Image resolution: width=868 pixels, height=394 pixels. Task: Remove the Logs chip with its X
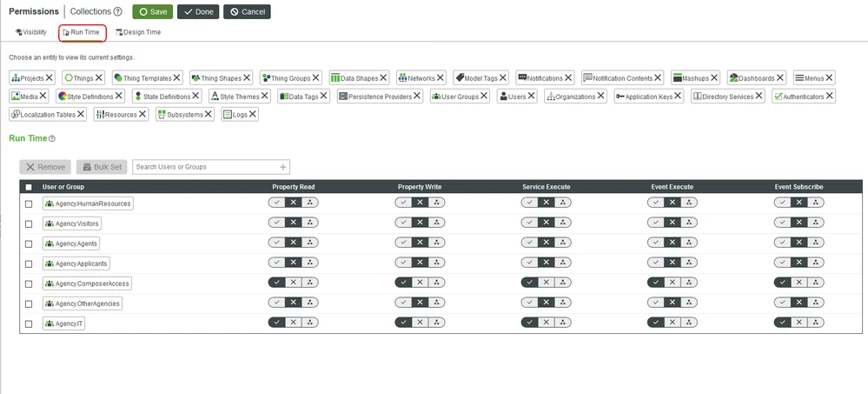253,114
